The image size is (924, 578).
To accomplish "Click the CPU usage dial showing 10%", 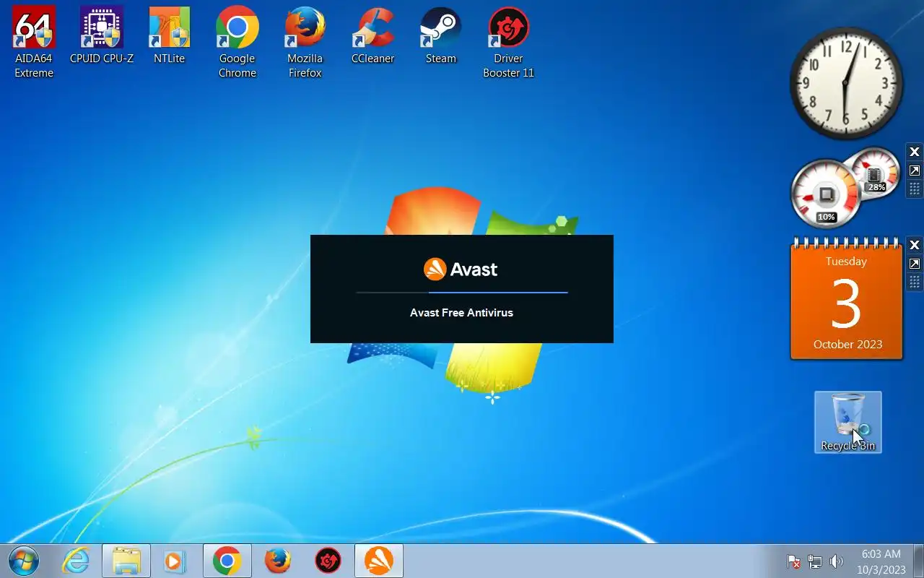I will pyautogui.click(x=827, y=194).
